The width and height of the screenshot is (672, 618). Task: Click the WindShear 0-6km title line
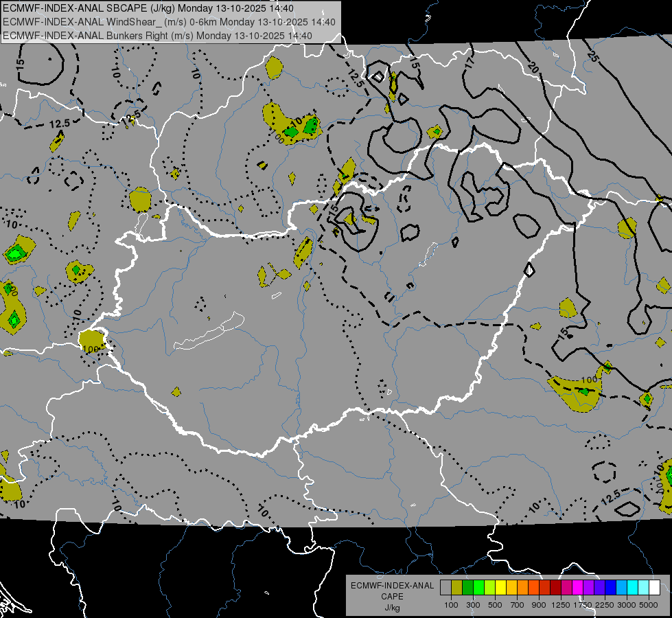click(169, 22)
